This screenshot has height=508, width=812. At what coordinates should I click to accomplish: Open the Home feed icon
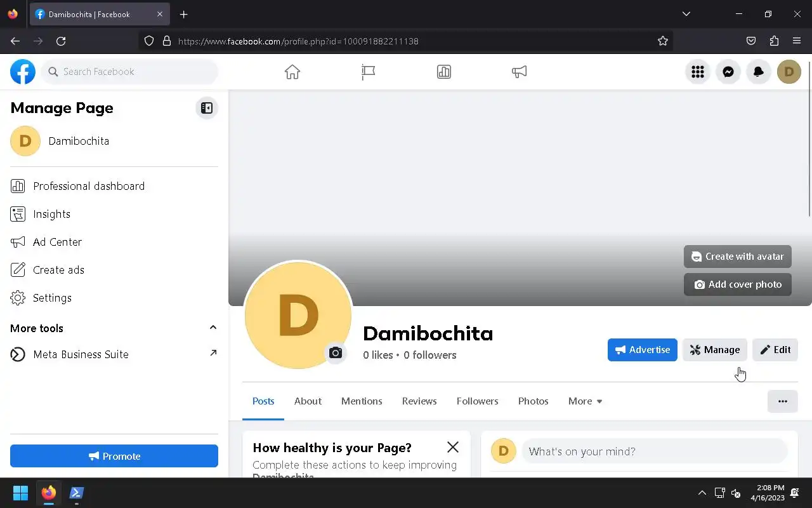click(292, 72)
